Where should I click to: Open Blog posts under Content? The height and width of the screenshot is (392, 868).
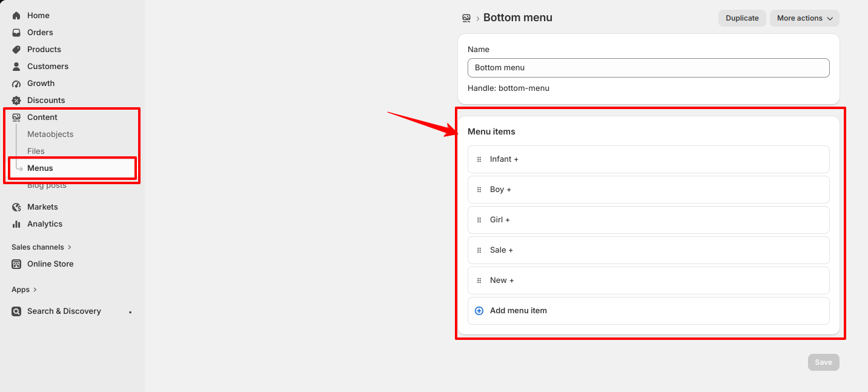(47, 185)
